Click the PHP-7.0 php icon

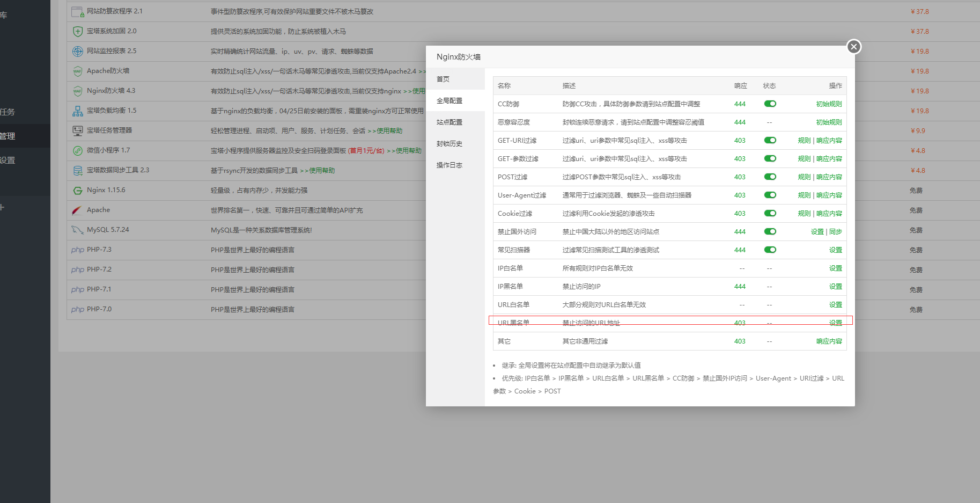(78, 309)
